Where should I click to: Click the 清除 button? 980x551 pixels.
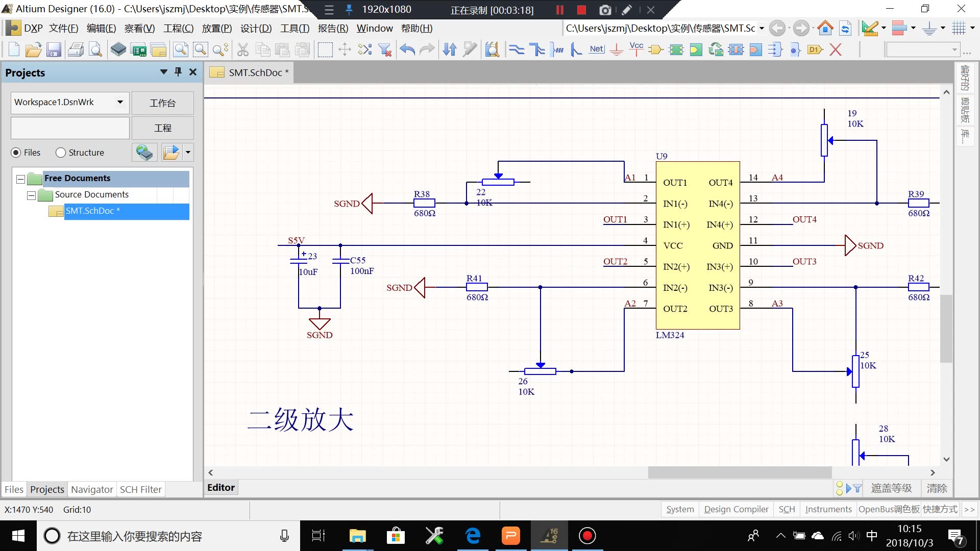pyautogui.click(x=937, y=488)
